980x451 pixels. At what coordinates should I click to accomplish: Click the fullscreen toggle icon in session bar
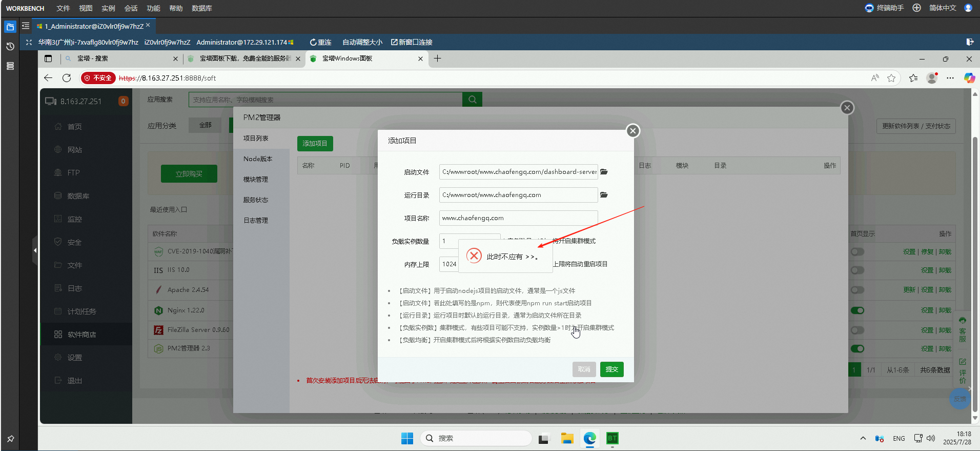point(29,42)
